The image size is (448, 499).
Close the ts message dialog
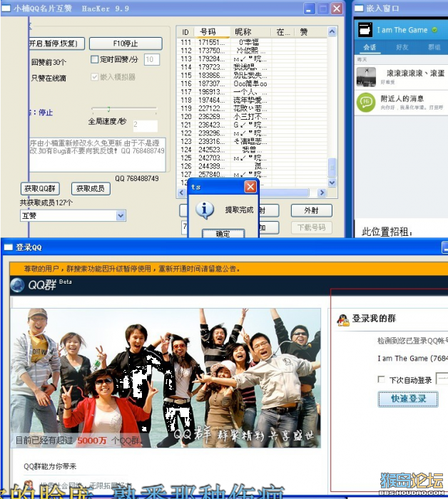[250, 187]
